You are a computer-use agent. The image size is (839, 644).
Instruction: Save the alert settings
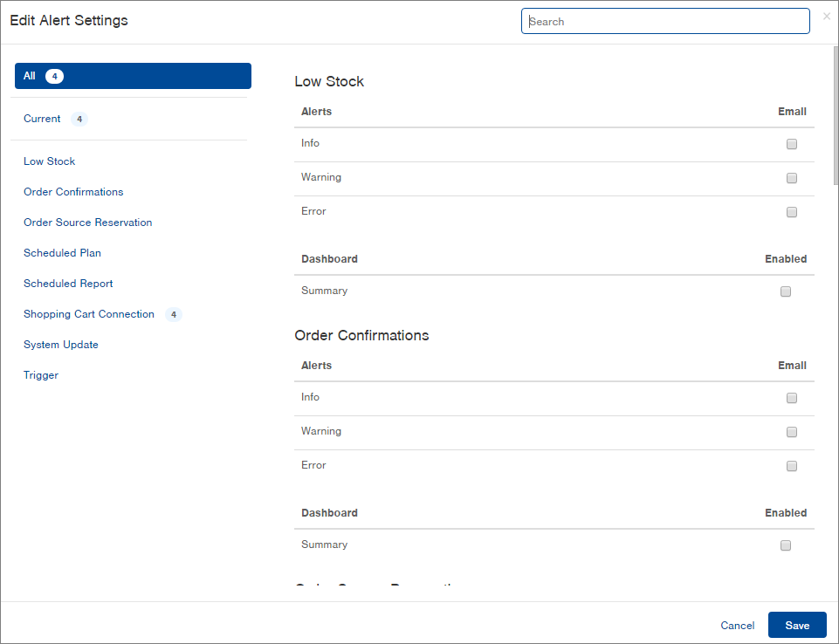coord(796,625)
